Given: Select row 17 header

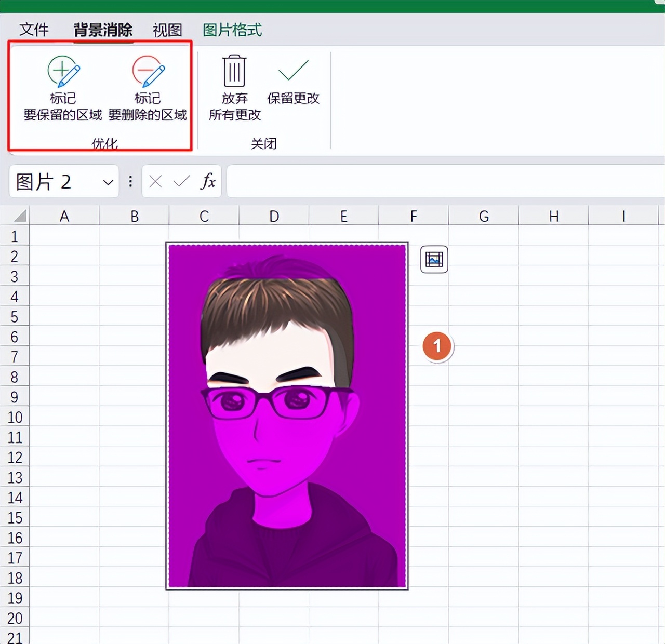Looking at the screenshot, I should tap(15, 558).
